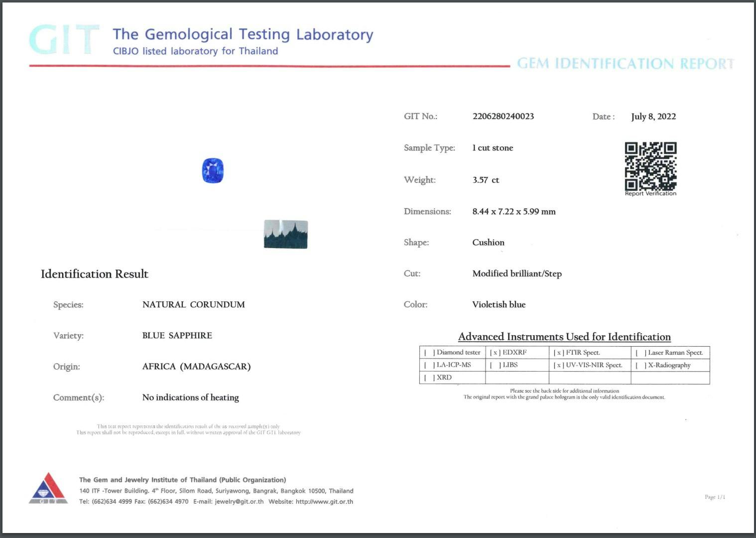Open the jewelry@git.or.th email address
Viewport: 756px width, 538px height.
click(x=239, y=502)
